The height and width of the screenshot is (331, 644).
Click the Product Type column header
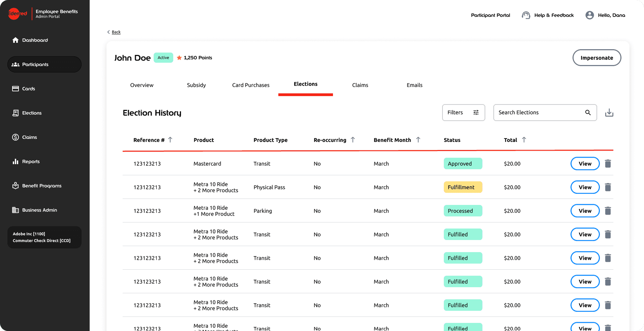click(x=271, y=140)
